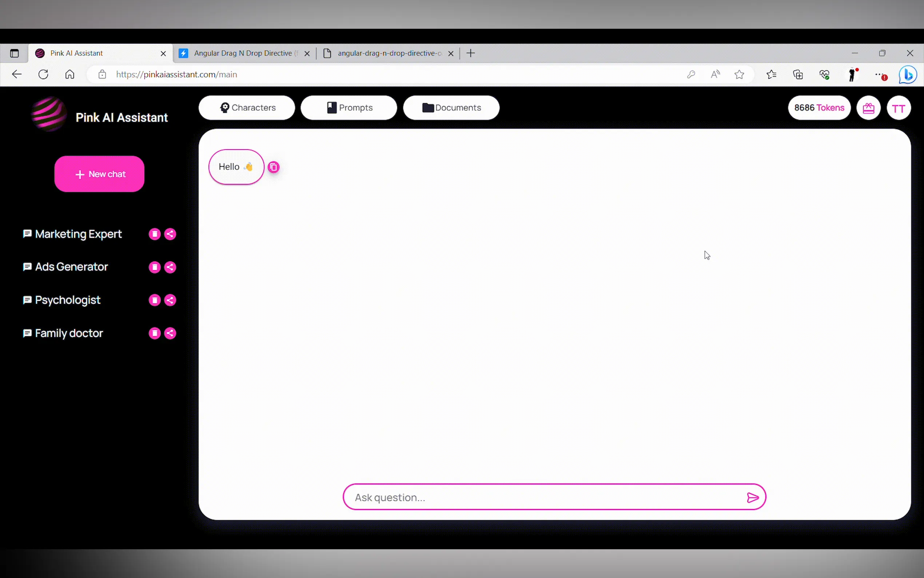Share the Family doctor chat
924x578 pixels.
coord(170,333)
